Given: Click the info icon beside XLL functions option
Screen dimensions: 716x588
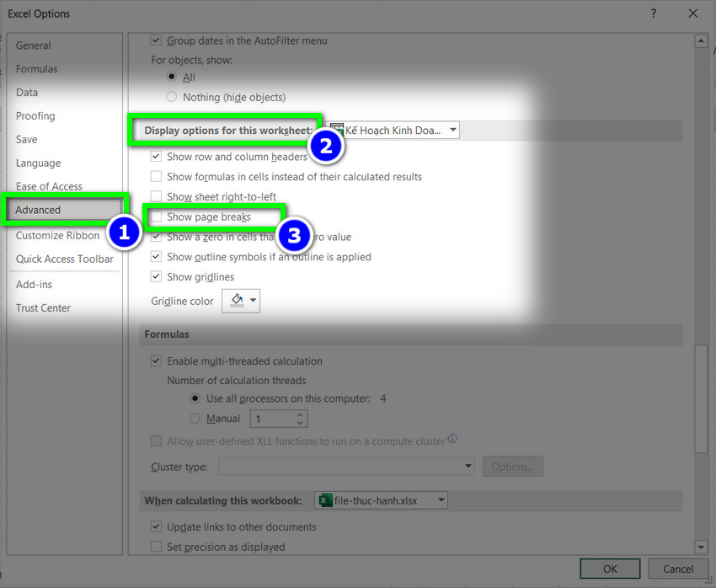Looking at the screenshot, I should [x=452, y=440].
